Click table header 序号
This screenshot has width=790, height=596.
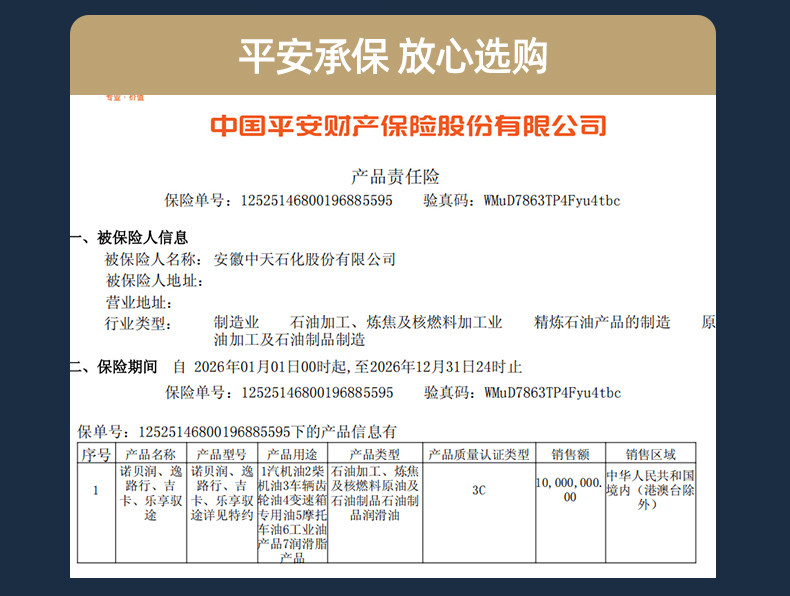point(96,454)
